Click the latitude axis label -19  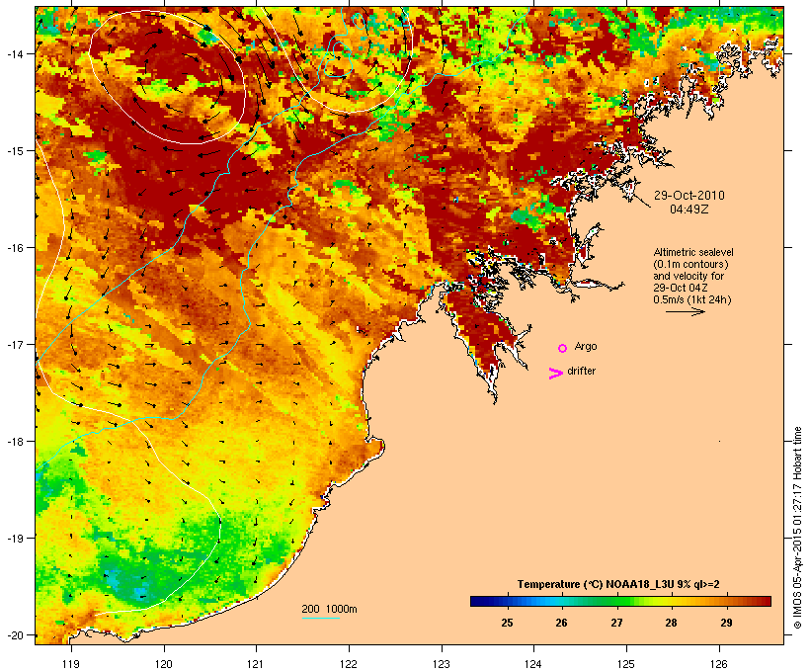pyautogui.click(x=14, y=539)
